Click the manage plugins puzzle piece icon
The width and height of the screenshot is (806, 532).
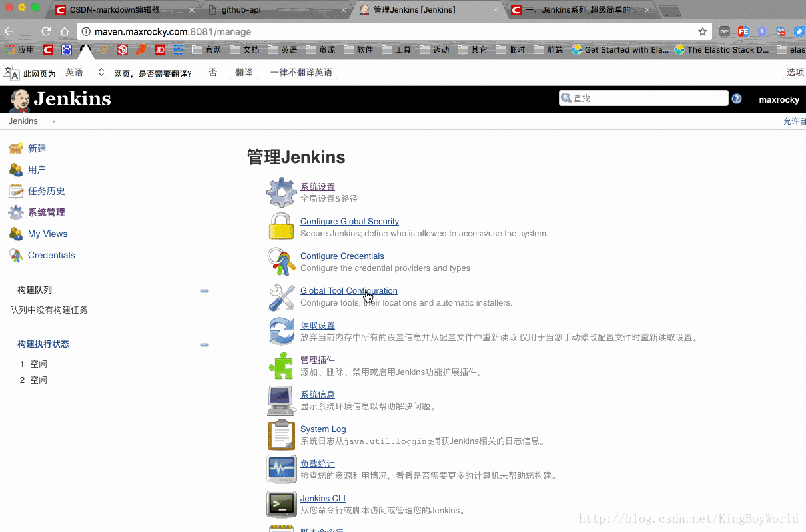point(281,366)
